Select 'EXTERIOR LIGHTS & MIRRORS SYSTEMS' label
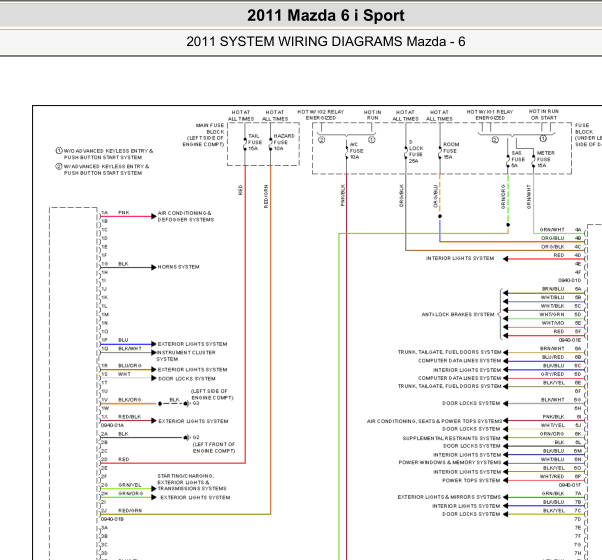This screenshot has height=560, width=602. coord(449,497)
